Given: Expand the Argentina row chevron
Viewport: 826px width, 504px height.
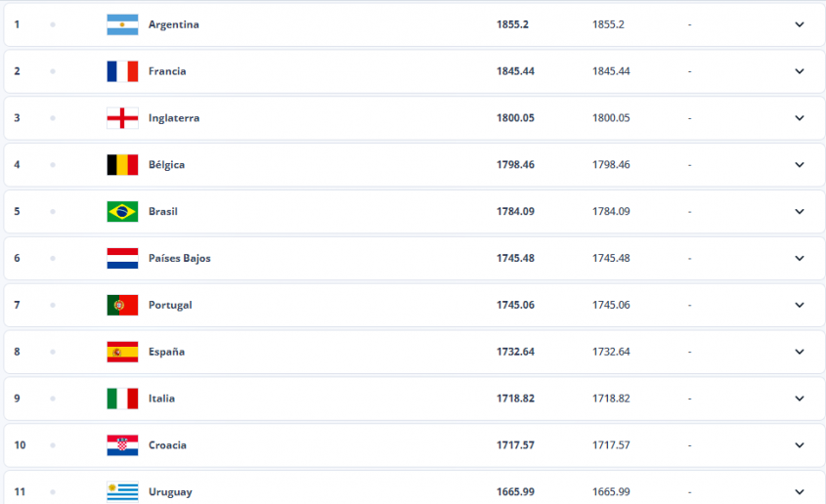Looking at the screenshot, I should pos(800,24).
